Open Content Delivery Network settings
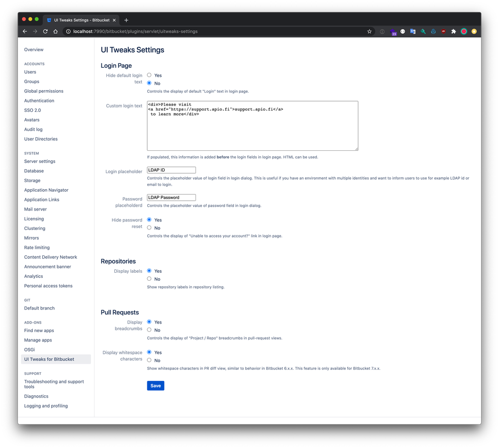The image size is (499, 448). (51, 257)
